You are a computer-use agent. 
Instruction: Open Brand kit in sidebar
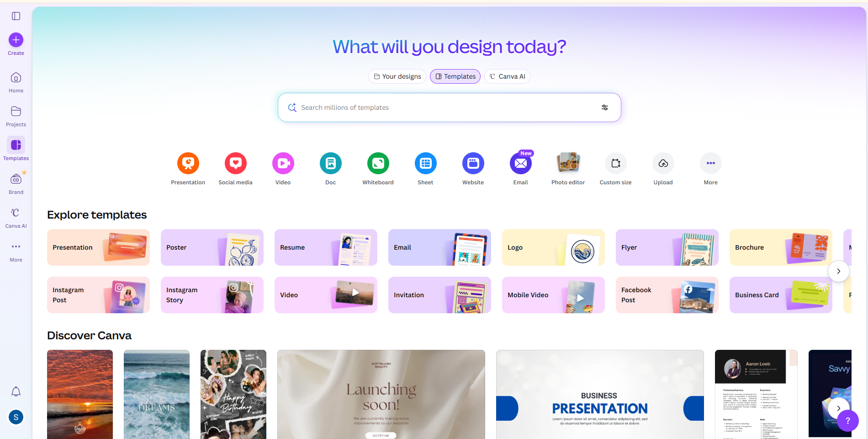(x=16, y=183)
